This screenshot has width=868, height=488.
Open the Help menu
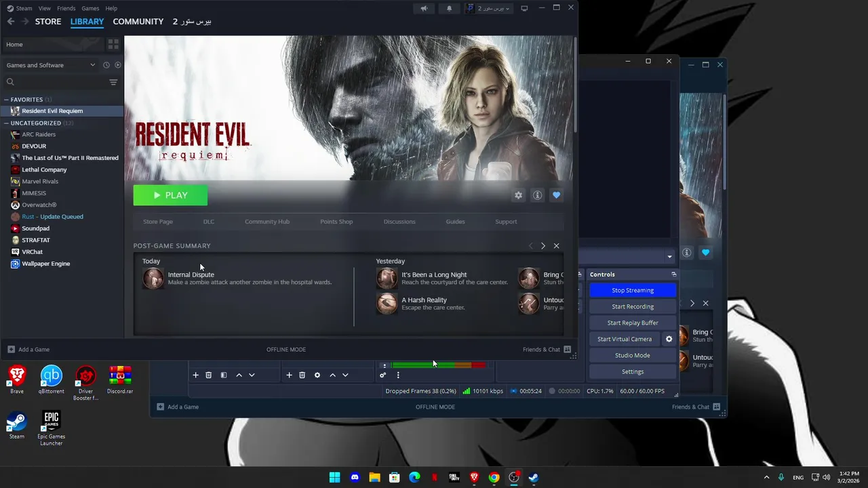pyautogui.click(x=111, y=8)
